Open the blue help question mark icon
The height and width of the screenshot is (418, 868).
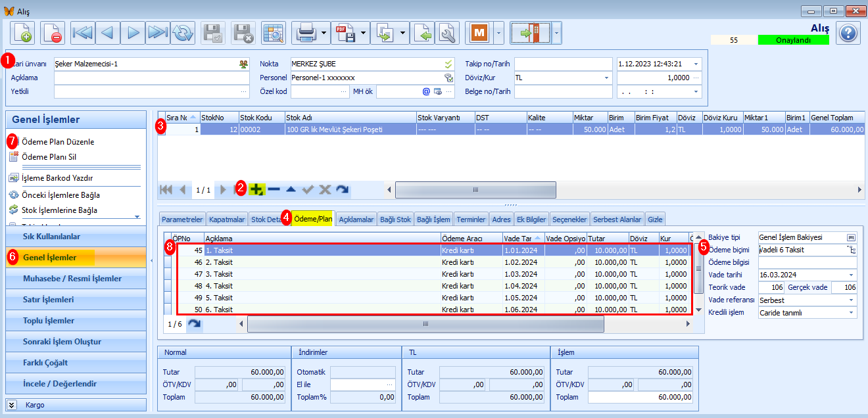pyautogui.click(x=848, y=33)
